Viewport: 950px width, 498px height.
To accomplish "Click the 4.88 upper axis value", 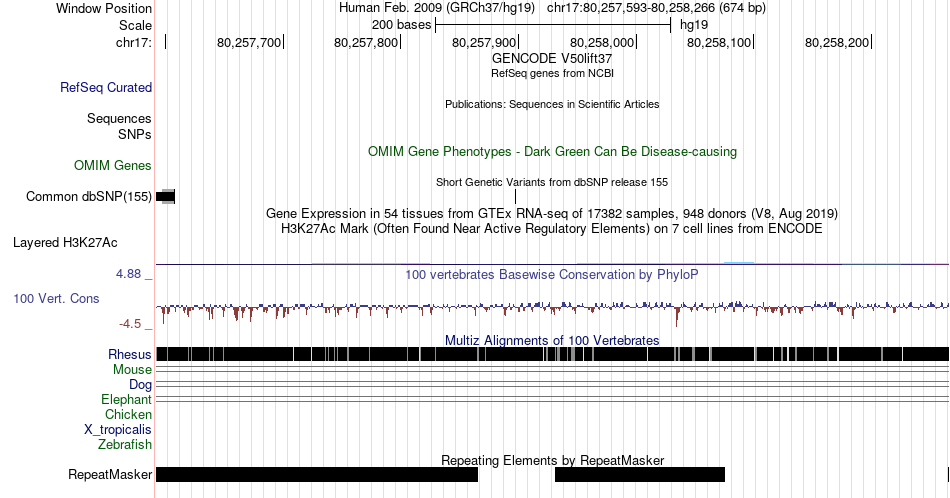I will (x=129, y=274).
